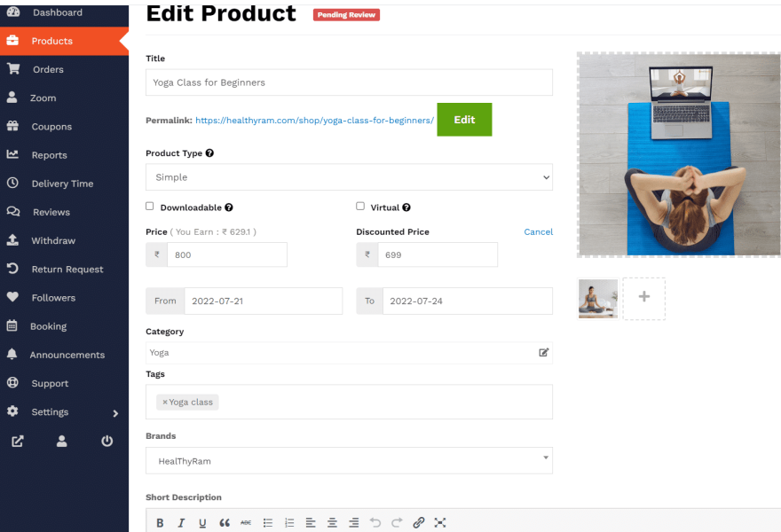Open the Reports menu item
The height and width of the screenshot is (532, 781).
(x=64, y=155)
